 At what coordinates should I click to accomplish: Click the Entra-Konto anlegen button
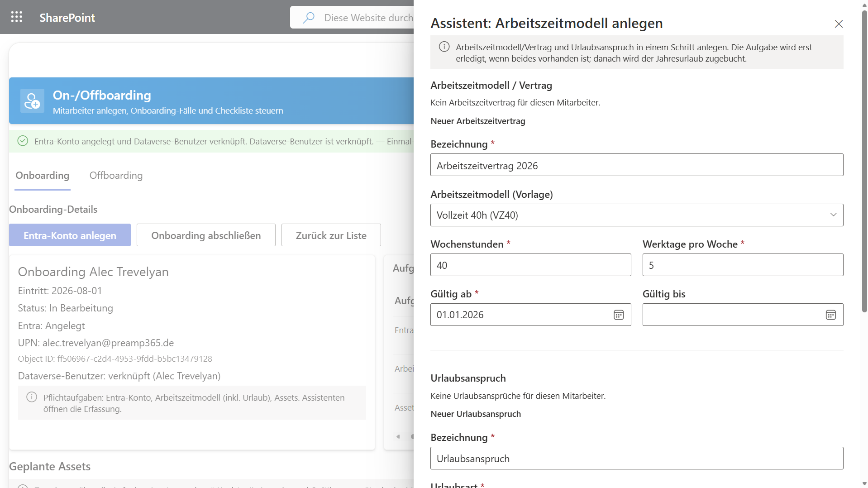pos(70,235)
